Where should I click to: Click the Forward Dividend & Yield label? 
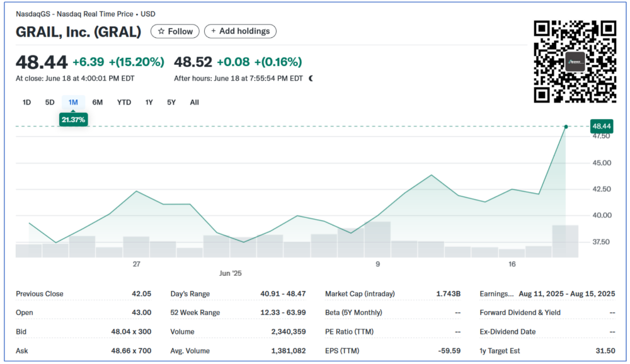(x=520, y=312)
